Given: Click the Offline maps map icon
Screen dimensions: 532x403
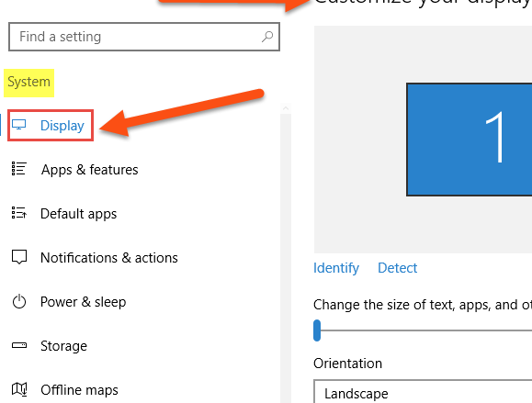Looking at the screenshot, I should pyautogui.click(x=19, y=389).
